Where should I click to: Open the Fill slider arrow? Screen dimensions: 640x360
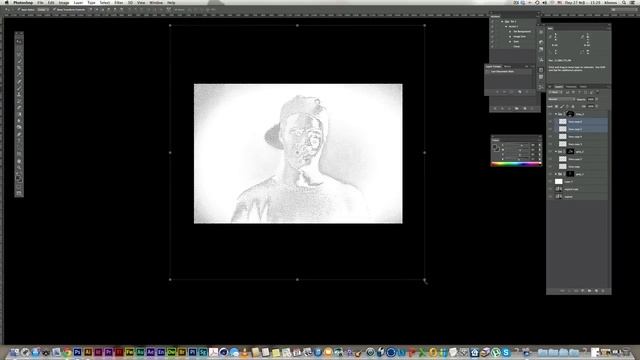click(597, 106)
